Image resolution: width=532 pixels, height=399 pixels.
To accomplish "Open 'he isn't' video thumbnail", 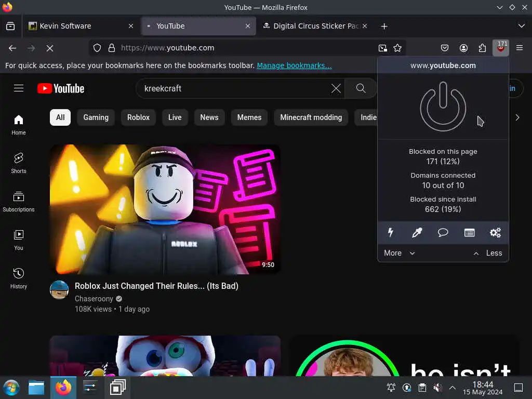I will [x=405, y=355].
